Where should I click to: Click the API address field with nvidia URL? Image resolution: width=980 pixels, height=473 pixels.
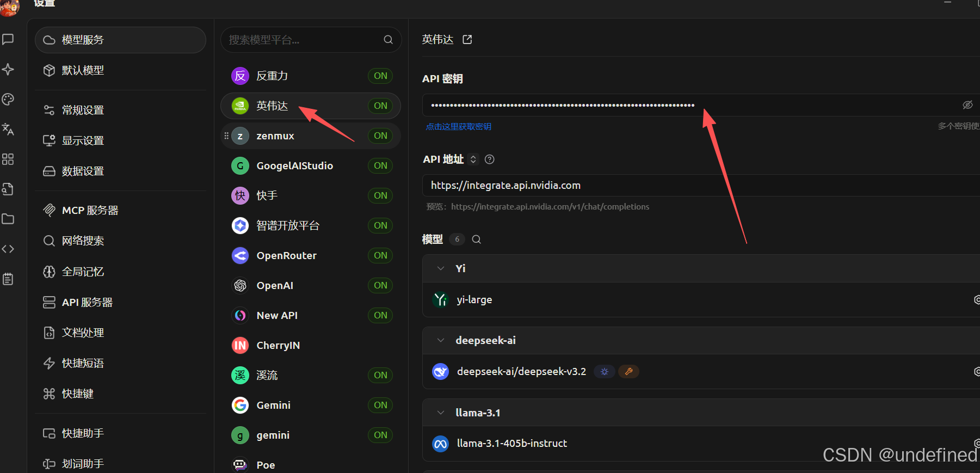pyautogui.click(x=701, y=186)
